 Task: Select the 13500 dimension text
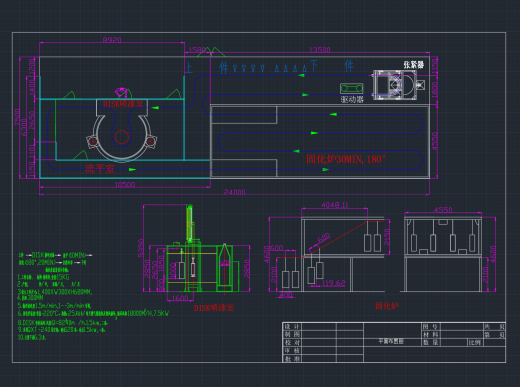tap(320, 50)
